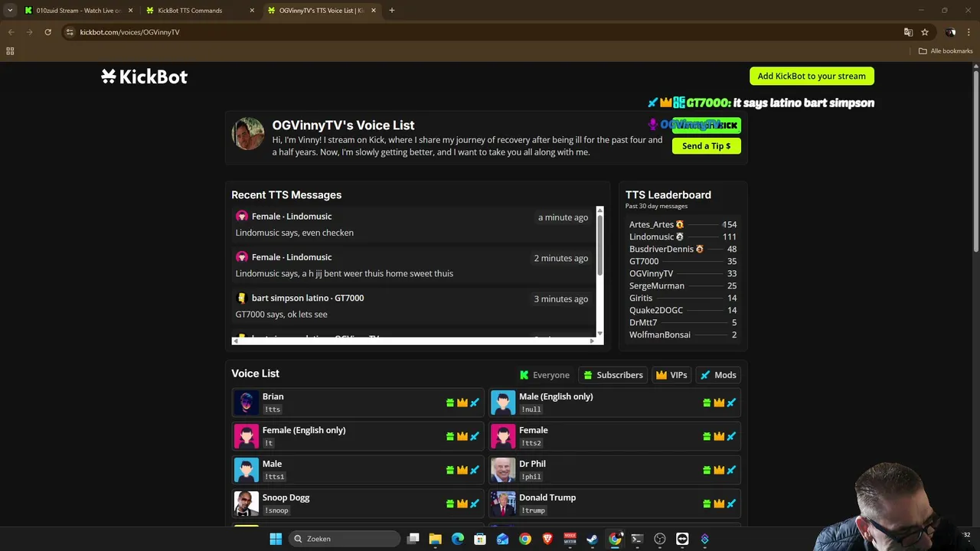Click bart simpson latino · GT7000 message header

pos(308,298)
